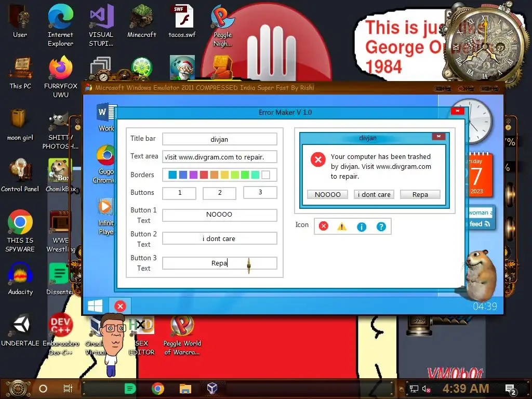532x399 pixels.
Task: Pick the yellow border color swatch
Action: click(224, 175)
